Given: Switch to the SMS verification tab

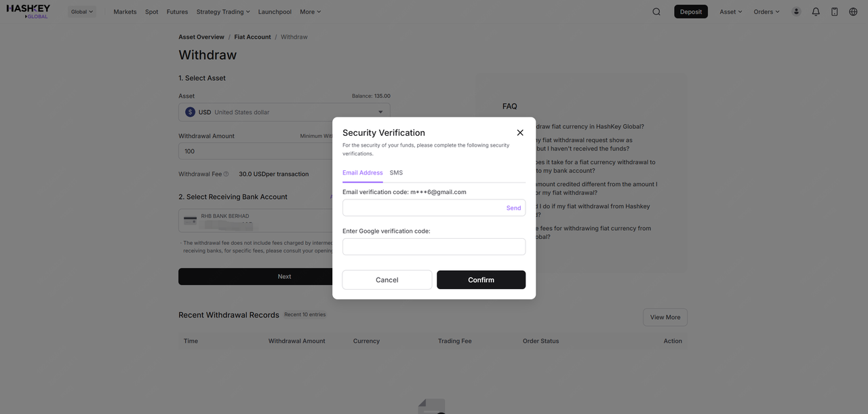Looking at the screenshot, I should point(396,173).
